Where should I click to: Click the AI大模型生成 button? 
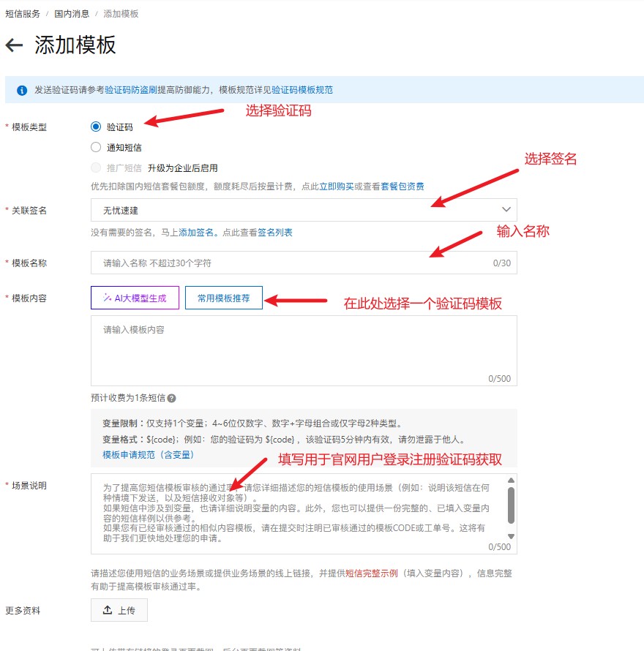coord(135,298)
